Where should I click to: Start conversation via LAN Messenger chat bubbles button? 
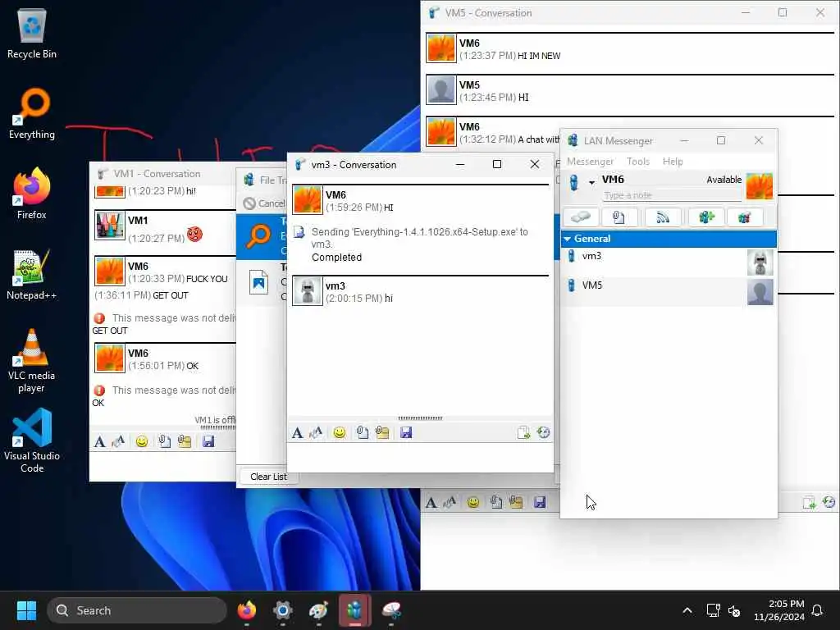pyautogui.click(x=581, y=217)
